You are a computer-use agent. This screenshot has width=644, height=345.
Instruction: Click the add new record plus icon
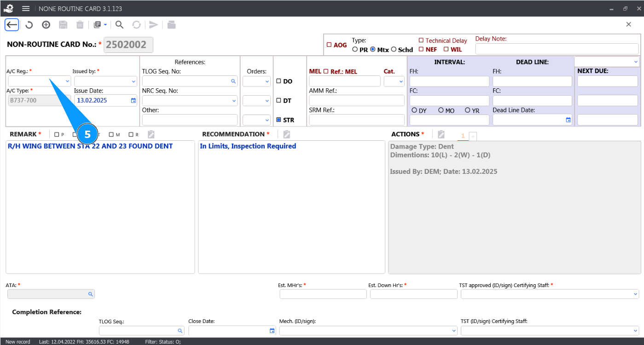coord(46,25)
